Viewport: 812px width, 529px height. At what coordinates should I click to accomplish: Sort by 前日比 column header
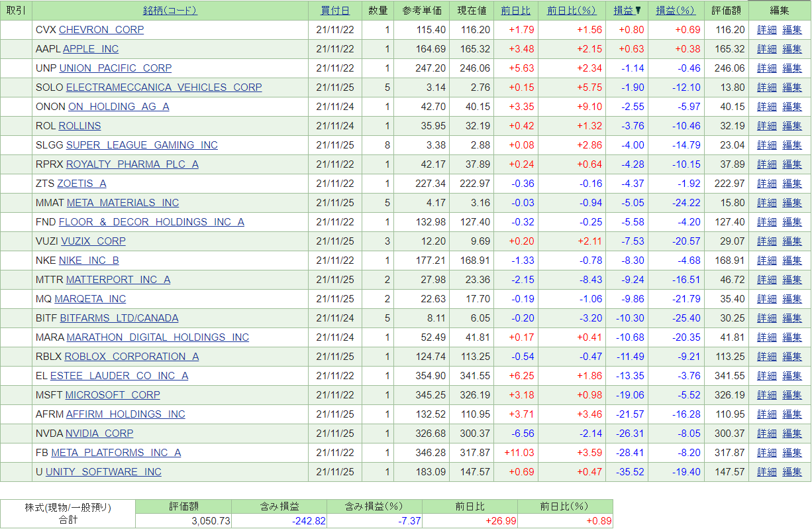[x=516, y=11]
